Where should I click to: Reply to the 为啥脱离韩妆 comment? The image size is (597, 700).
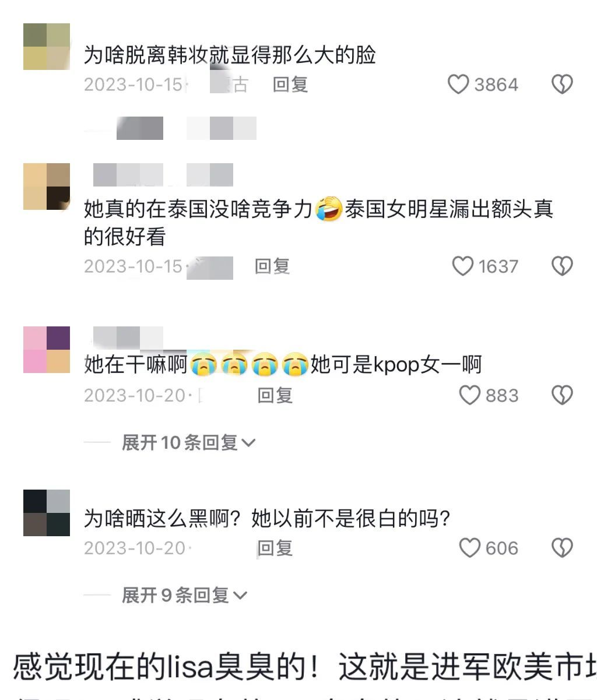(x=290, y=85)
